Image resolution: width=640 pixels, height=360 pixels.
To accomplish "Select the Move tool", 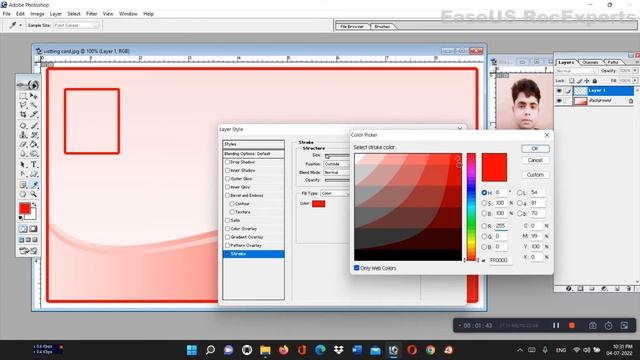I will tap(34, 96).
